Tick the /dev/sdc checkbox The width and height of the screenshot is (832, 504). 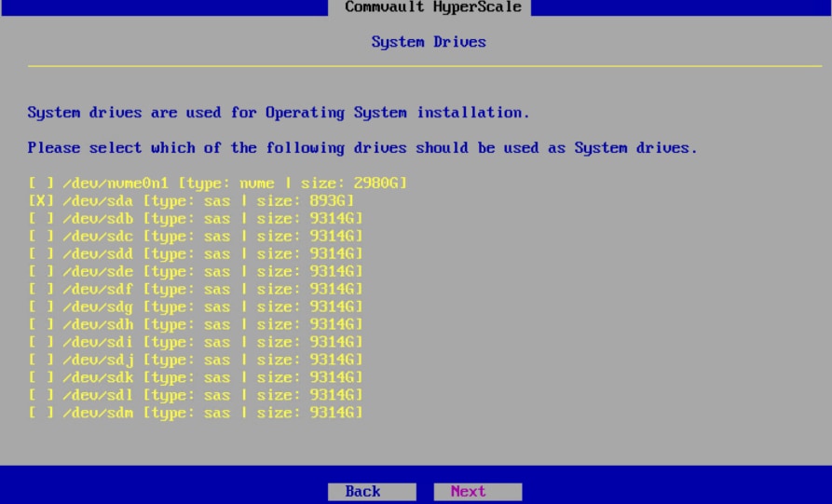click(x=41, y=236)
